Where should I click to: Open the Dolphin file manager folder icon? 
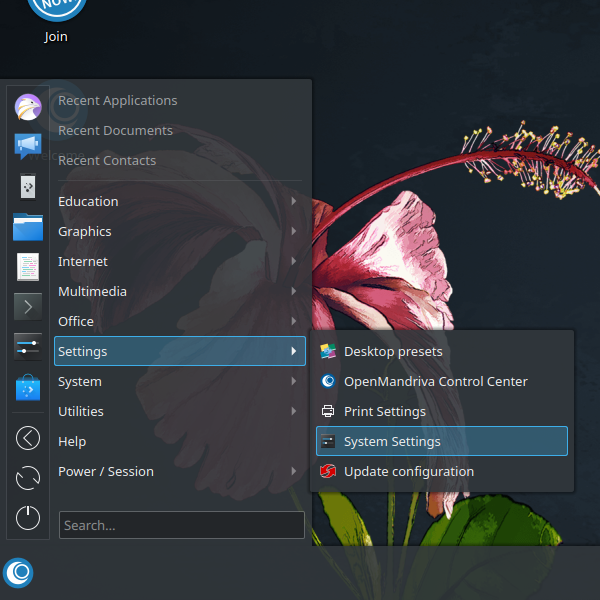tap(28, 227)
